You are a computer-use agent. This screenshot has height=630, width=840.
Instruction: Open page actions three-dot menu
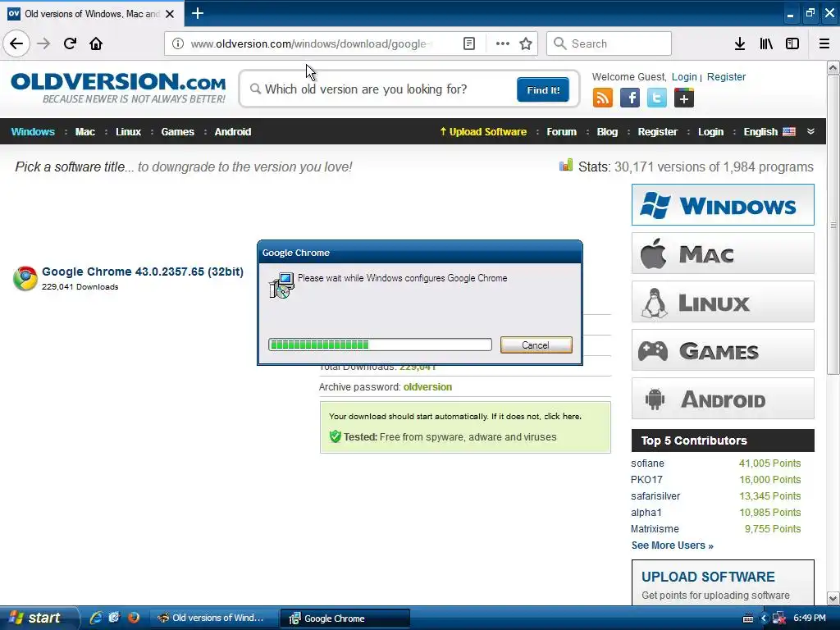click(503, 43)
